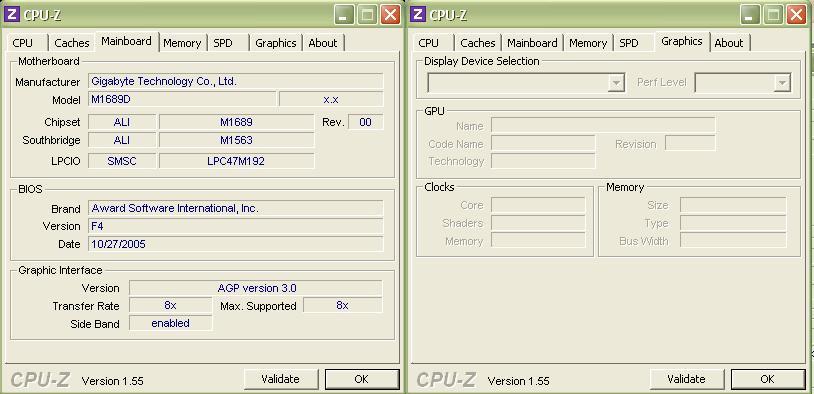Click the LPCIO model field LPC47M192
The height and width of the screenshot is (394, 814).
[237, 161]
